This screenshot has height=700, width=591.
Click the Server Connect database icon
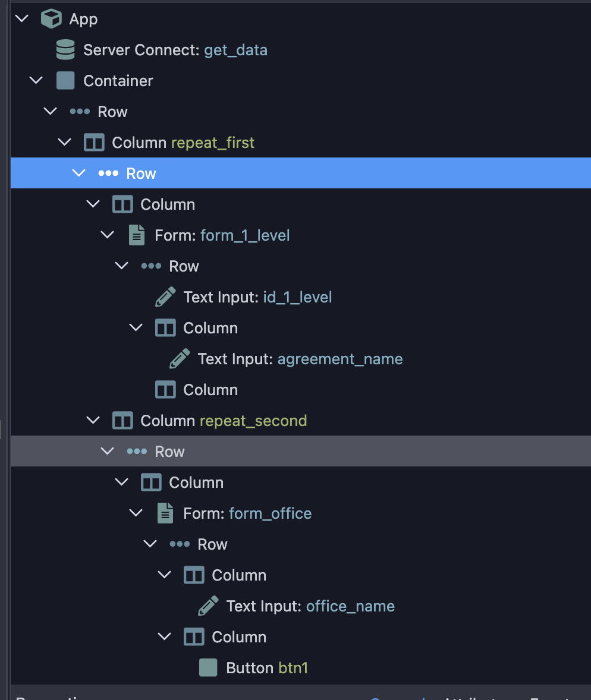(x=65, y=49)
